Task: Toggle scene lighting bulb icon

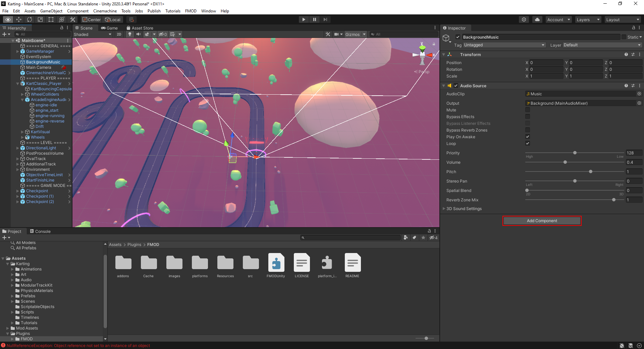Action: [130, 34]
